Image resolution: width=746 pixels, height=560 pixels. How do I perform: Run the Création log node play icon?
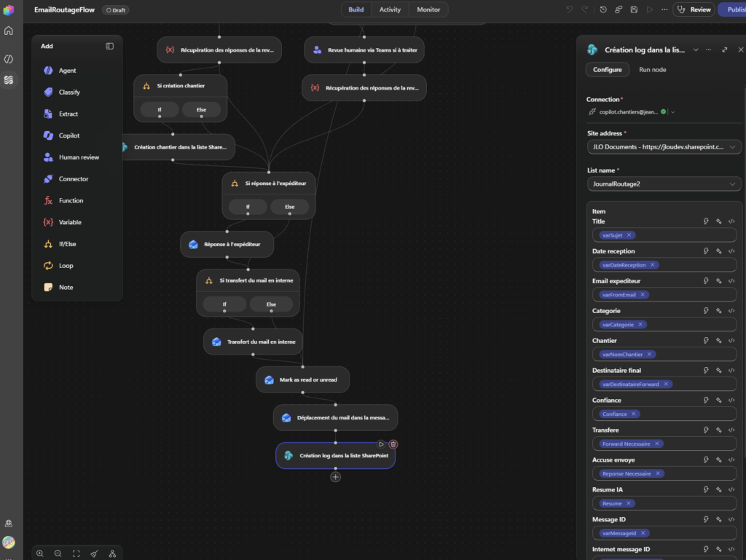[x=381, y=444]
